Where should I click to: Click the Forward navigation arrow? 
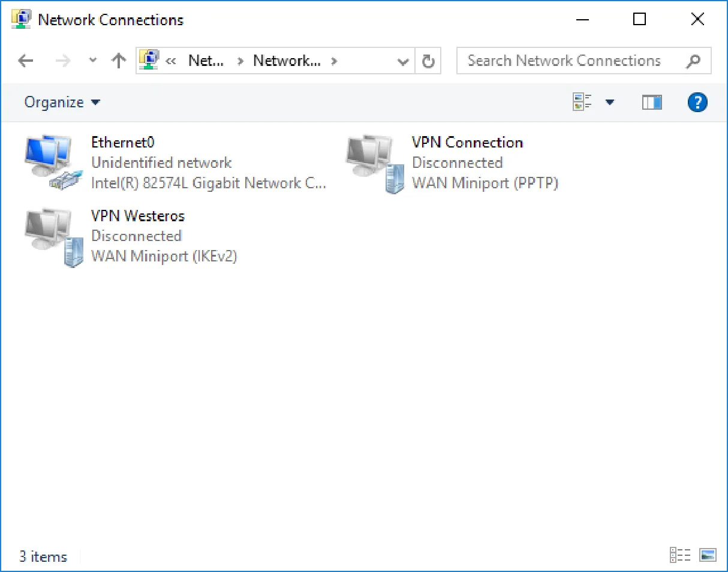(62, 61)
